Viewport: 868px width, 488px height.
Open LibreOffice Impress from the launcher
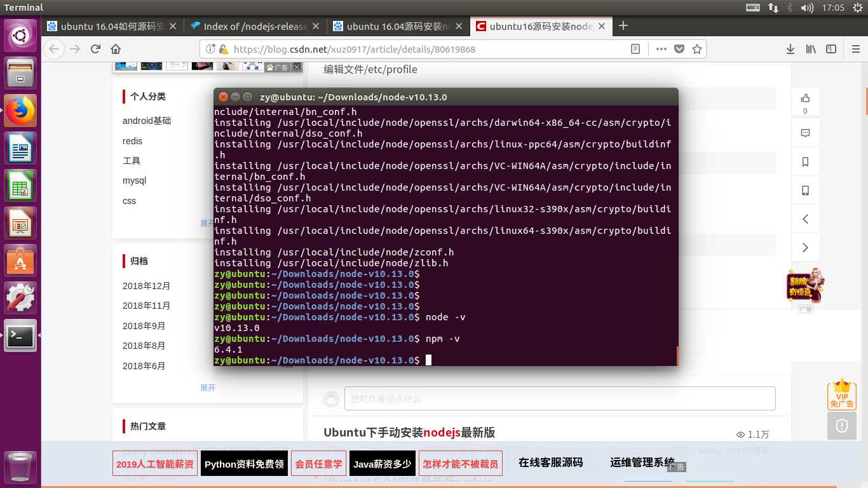coord(21,223)
